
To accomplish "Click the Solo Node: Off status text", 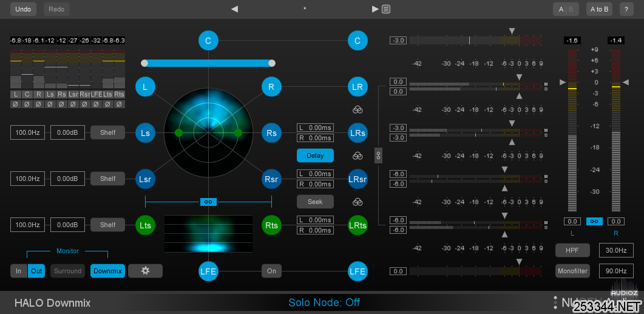I will coord(324,302).
